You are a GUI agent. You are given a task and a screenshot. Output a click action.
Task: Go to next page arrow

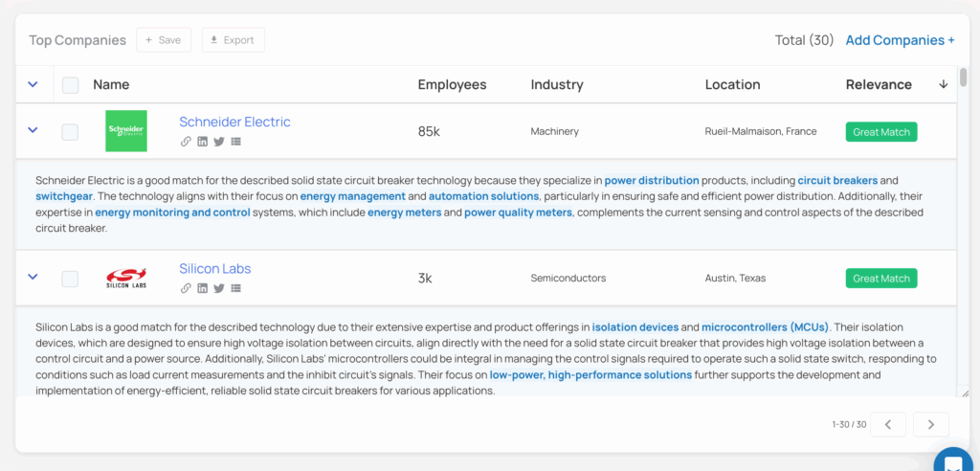(930, 424)
